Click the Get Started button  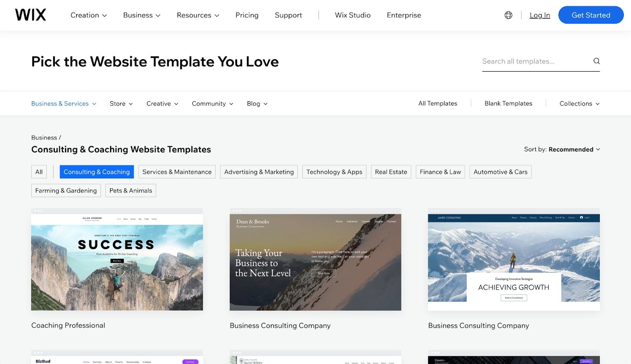click(x=590, y=15)
